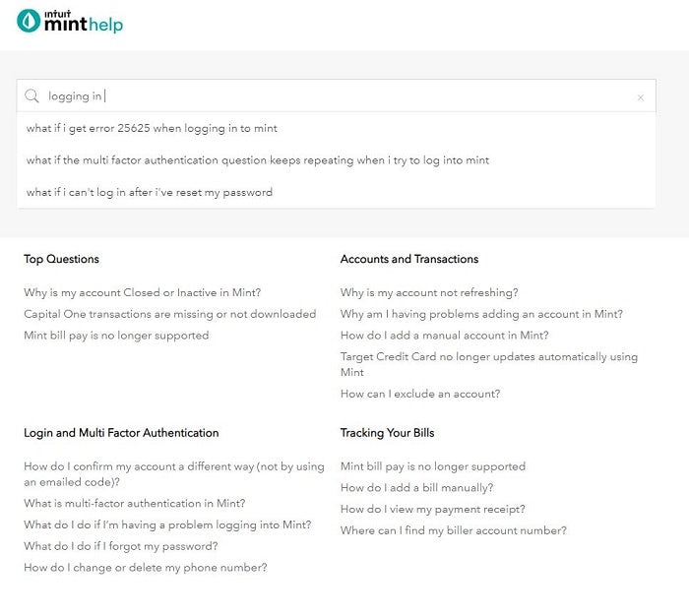The width and height of the screenshot is (689, 616).
Task: Open 'How can I exclude an account?'
Action: 420,394
